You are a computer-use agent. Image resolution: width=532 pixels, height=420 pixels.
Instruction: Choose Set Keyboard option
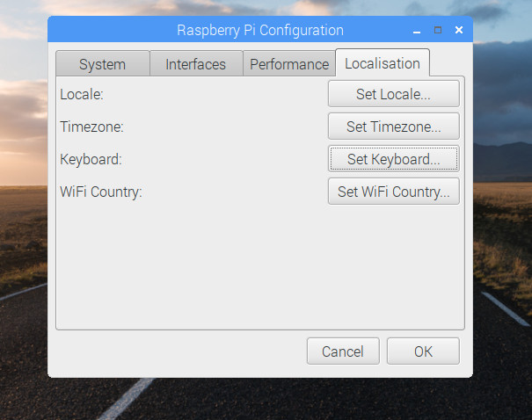[x=394, y=159]
